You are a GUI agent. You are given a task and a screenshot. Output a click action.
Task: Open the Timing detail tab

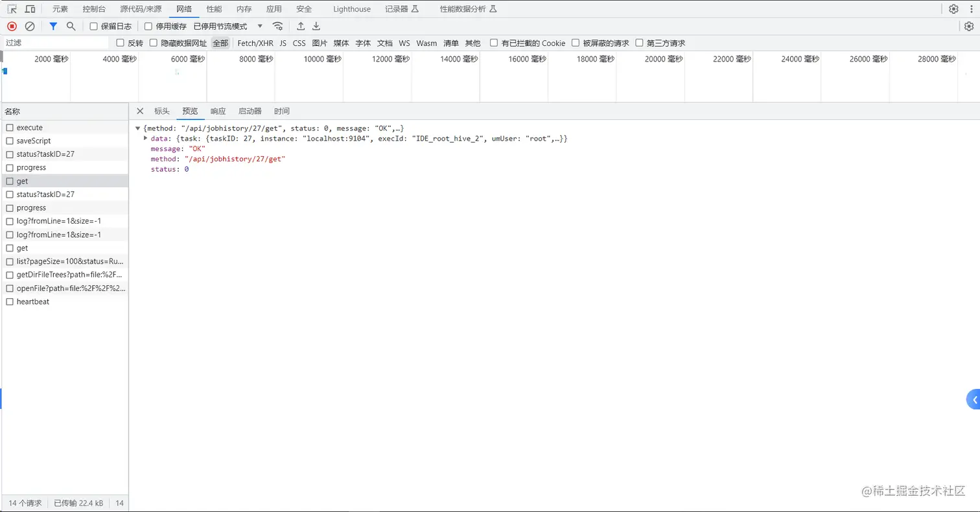tap(282, 111)
